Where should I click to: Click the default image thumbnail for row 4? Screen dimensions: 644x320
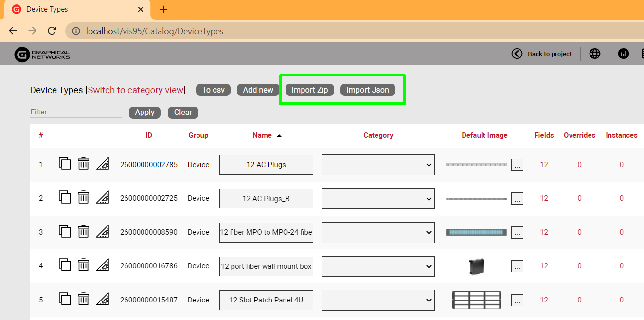[x=476, y=266]
